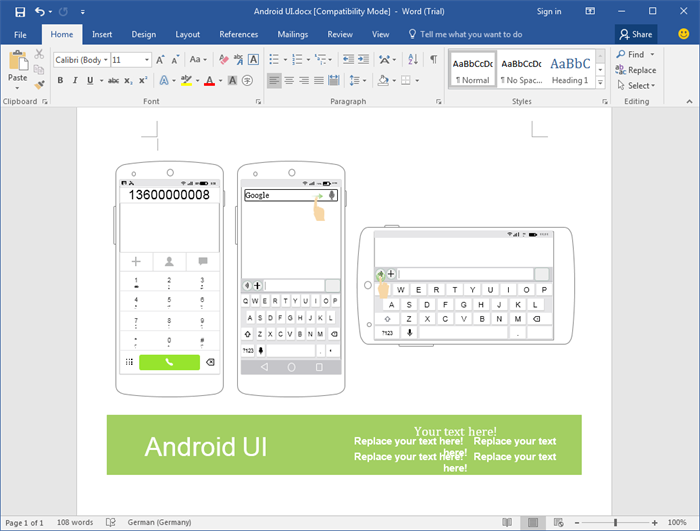Click the Format Painter brush icon
This screenshot has height=531, width=700.
pyautogui.click(x=39, y=85)
